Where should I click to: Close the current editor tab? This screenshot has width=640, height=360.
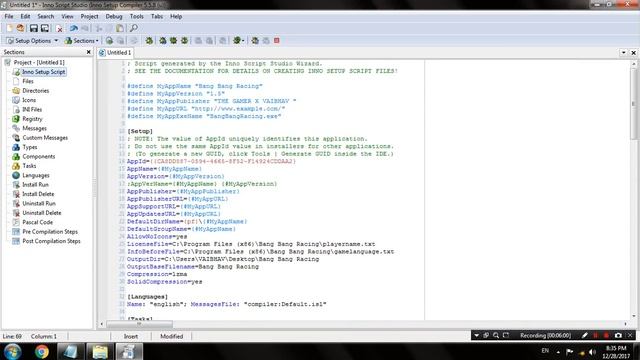tap(633, 53)
